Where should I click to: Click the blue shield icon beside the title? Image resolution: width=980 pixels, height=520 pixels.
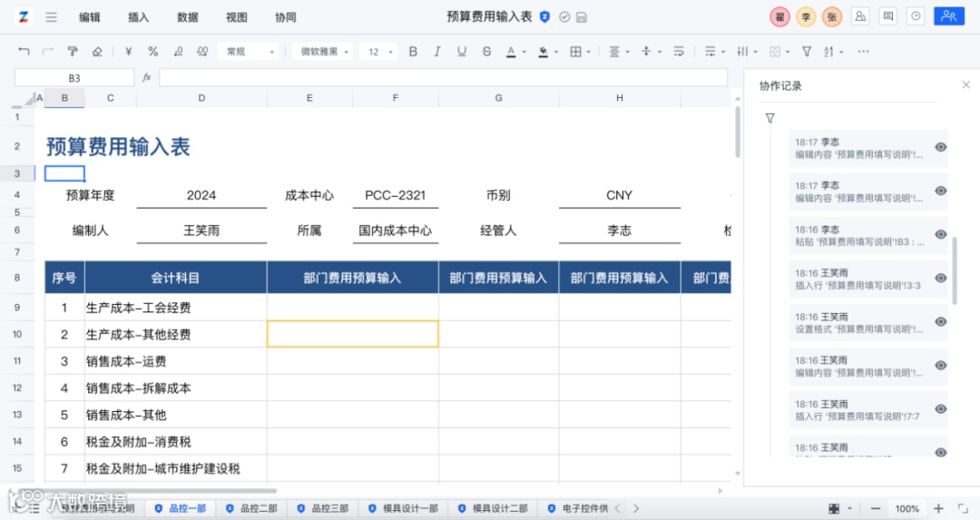click(545, 17)
